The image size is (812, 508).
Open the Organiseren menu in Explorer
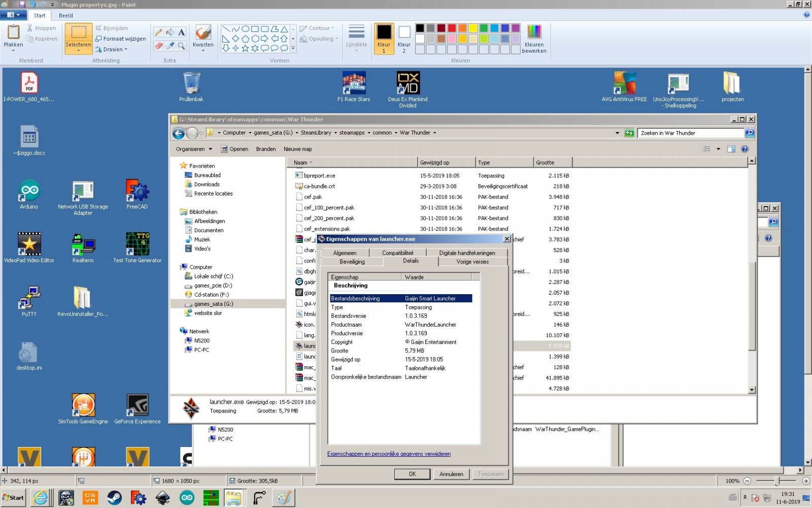click(x=194, y=149)
